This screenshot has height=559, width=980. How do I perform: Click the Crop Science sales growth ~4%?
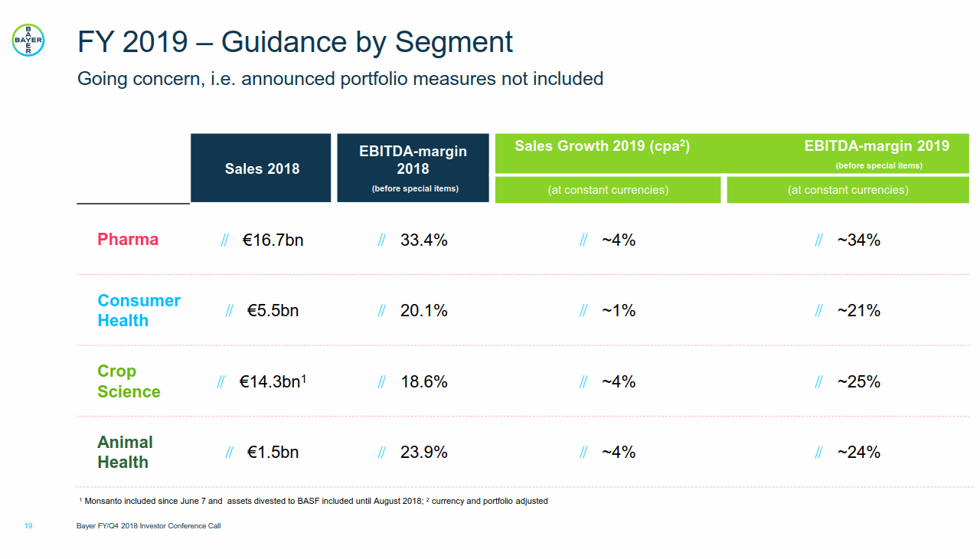click(x=619, y=381)
